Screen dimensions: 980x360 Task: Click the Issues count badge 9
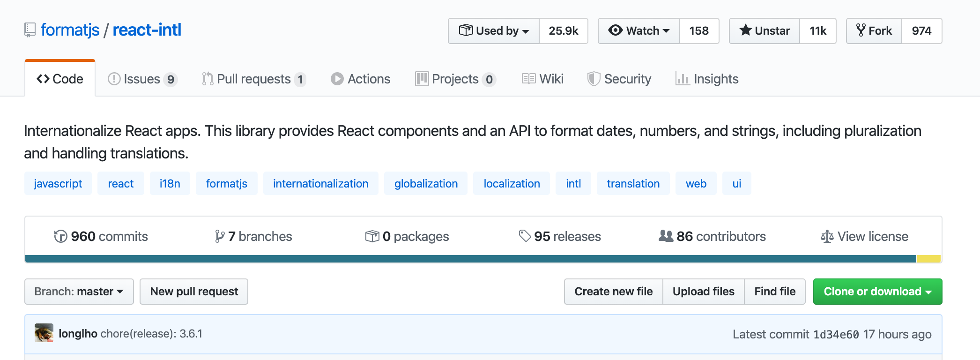[x=171, y=80]
